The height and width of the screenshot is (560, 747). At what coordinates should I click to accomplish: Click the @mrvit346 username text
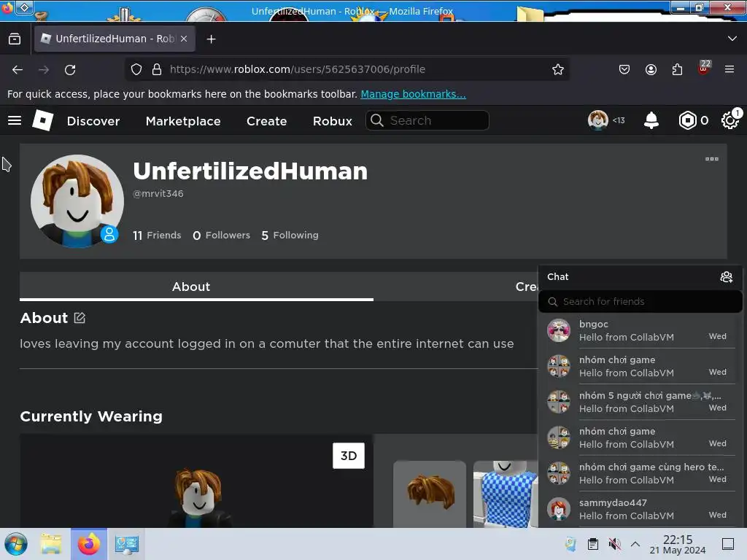click(158, 194)
